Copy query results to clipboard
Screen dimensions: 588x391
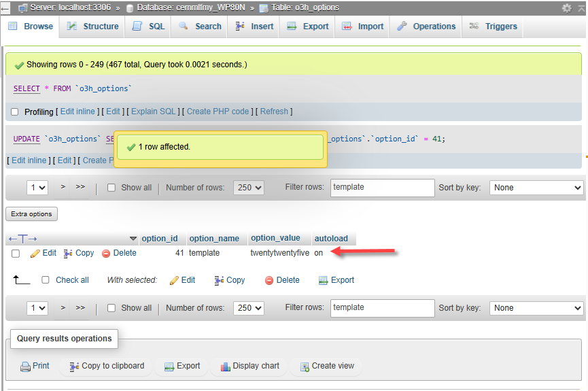coord(107,366)
